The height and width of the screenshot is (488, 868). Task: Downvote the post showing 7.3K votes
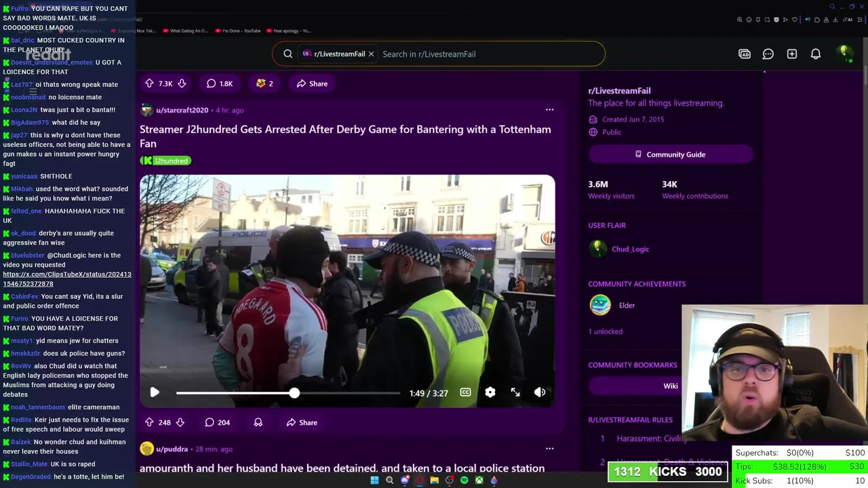pyautogui.click(x=182, y=83)
